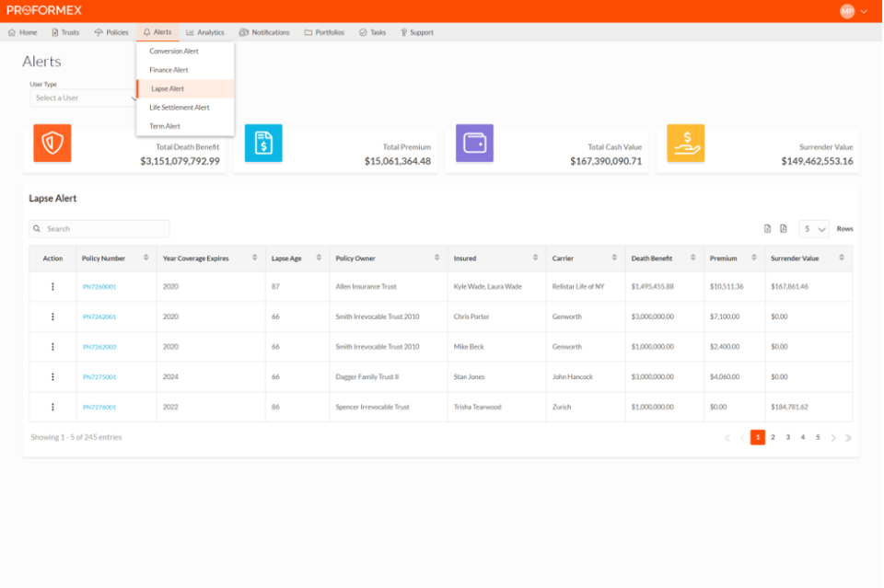Open the Support tab
This screenshot has height=588, width=884.
pos(417,33)
